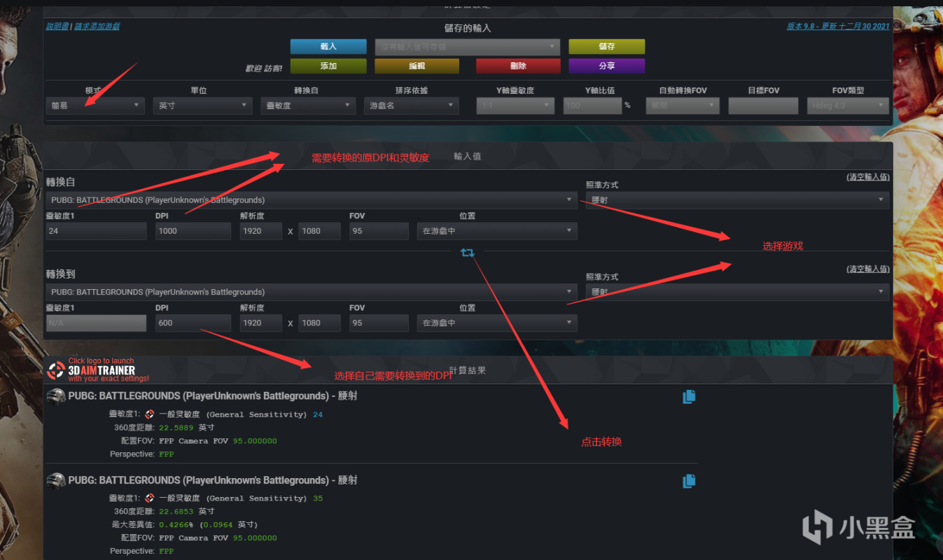Click the first result title PUBG: BATTLEGROUNDS - 腰射
The image size is (943, 560).
213,396
